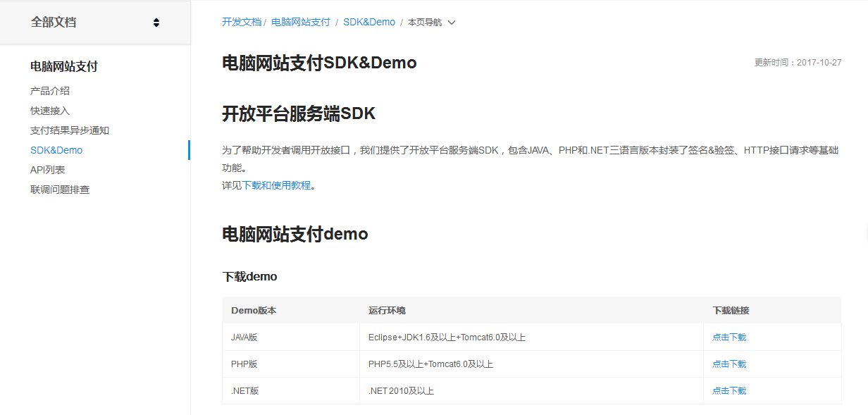Screen dimensions: 868x415
Task: Select SDK&Demo in the sidebar
Action: (56, 150)
